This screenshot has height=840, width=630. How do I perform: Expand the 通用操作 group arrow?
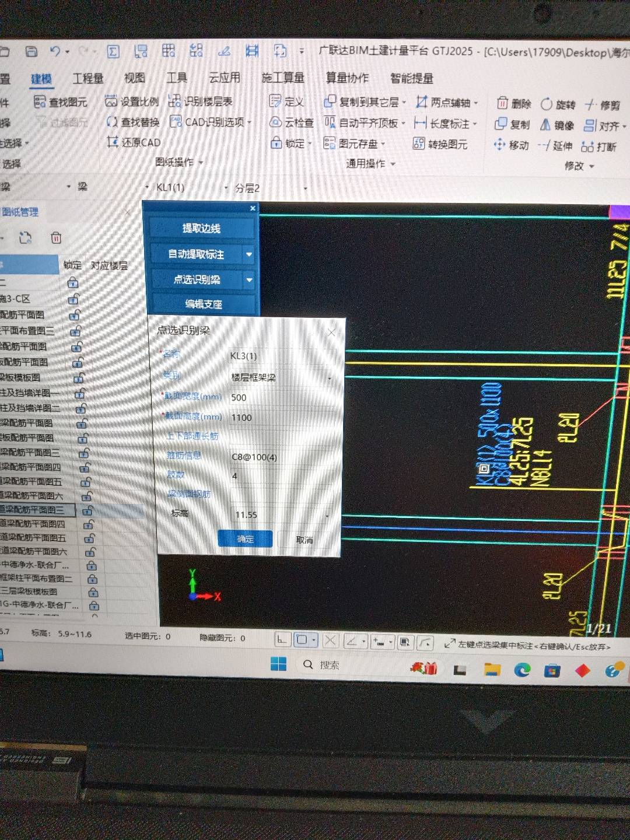[393, 164]
